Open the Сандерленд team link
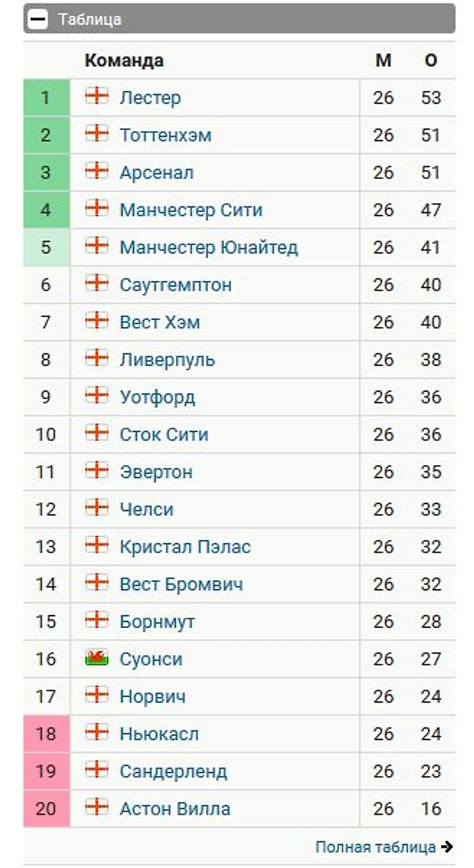Screen dimensions: 474x868 tap(173, 771)
